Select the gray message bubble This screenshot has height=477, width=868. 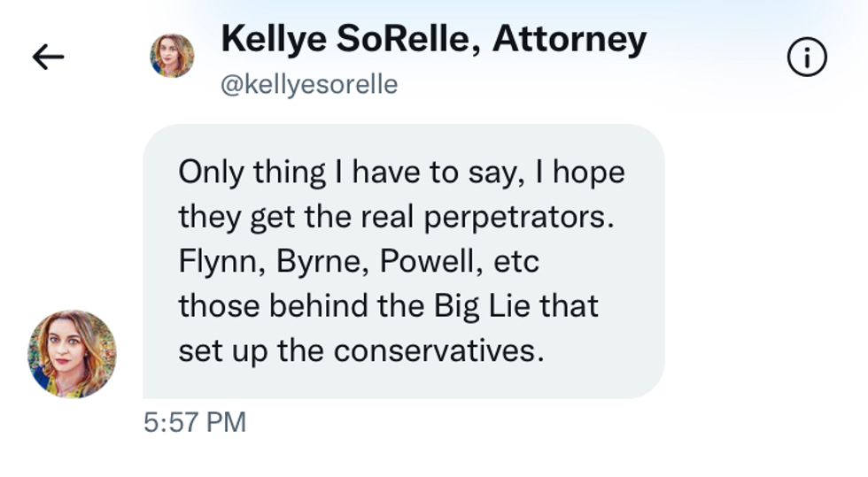pyautogui.click(x=403, y=261)
